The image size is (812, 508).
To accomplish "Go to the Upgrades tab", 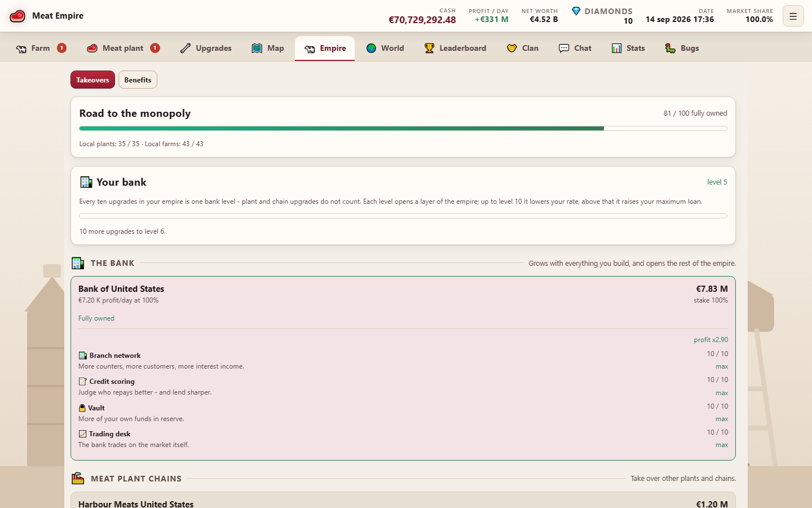I will coord(206,49).
